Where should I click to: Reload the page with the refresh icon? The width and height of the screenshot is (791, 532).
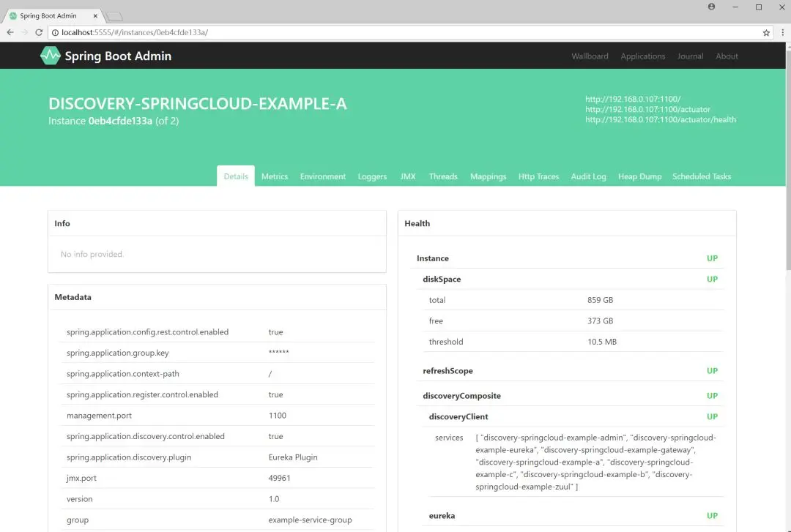[39, 32]
